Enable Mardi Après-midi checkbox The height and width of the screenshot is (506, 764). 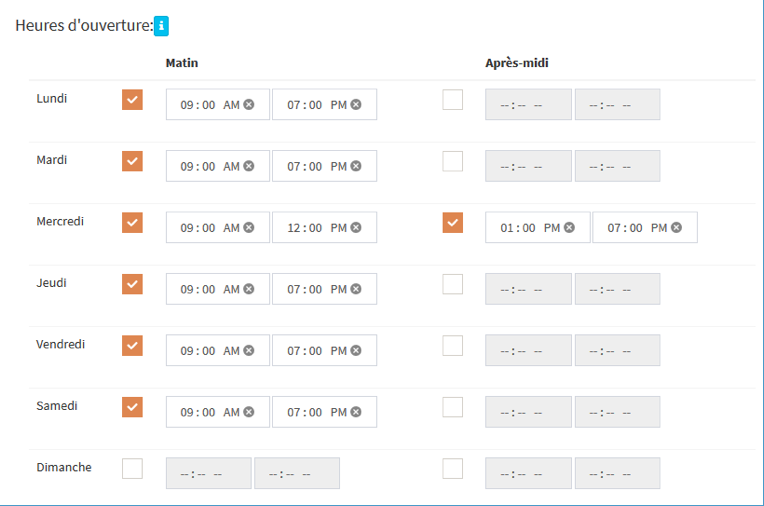pyautogui.click(x=453, y=161)
